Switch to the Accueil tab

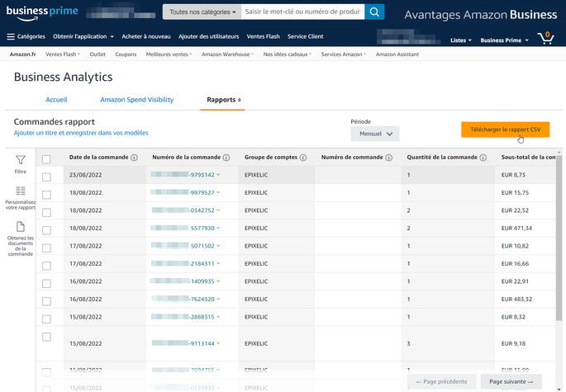coord(56,100)
